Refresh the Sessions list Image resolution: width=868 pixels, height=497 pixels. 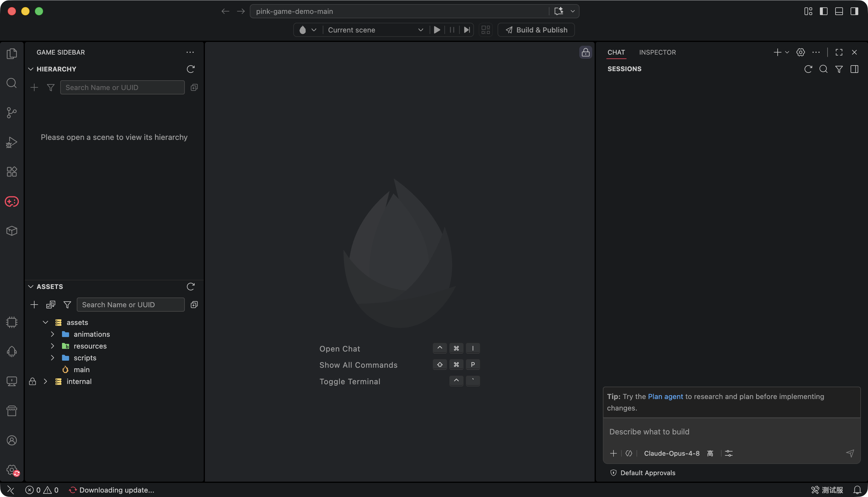tap(808, 69)
